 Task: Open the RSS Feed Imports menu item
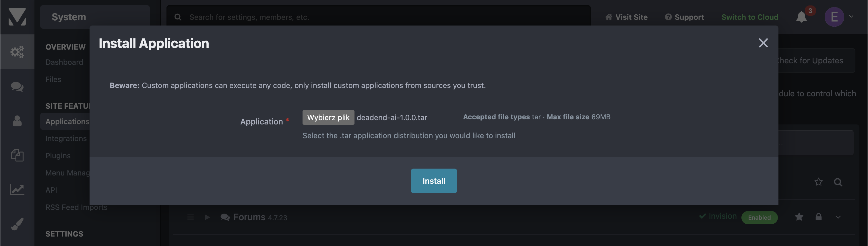click(x=76, y=207)
